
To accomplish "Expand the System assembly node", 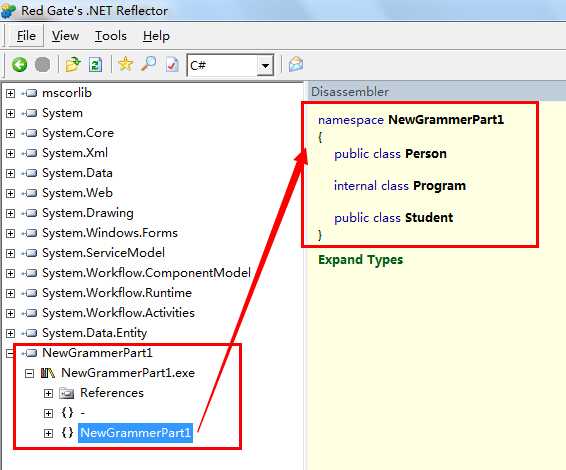I will point(10,113).
